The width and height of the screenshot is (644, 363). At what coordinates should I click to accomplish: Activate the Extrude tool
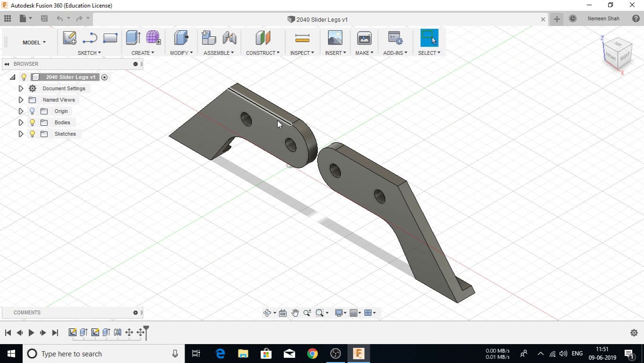[x=133, y=38]
